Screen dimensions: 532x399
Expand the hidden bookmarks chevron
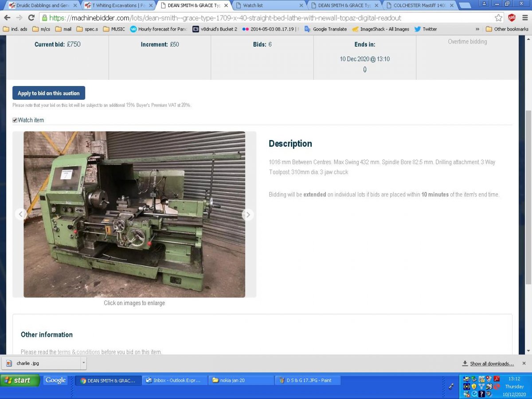pyautogui.click(x=477, y=29)
